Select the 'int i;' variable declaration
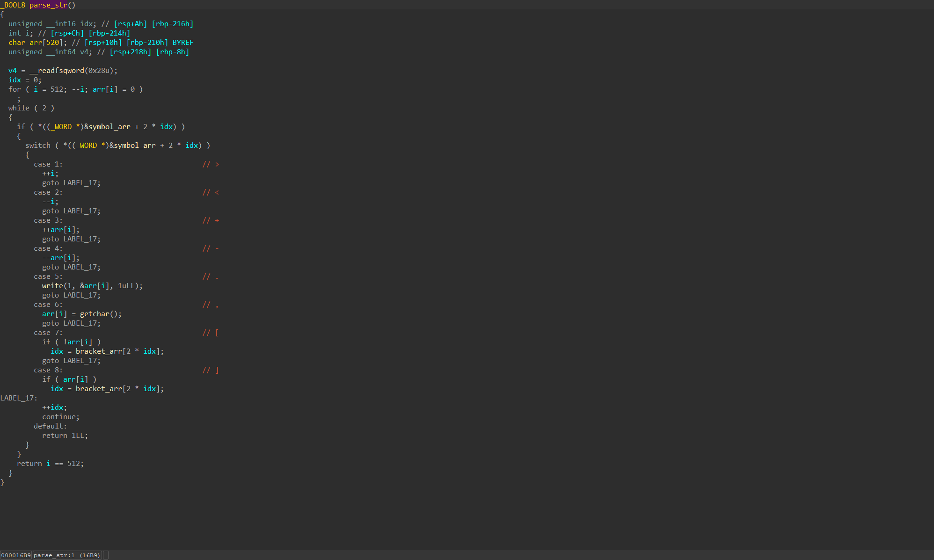 tap(21, 33)
